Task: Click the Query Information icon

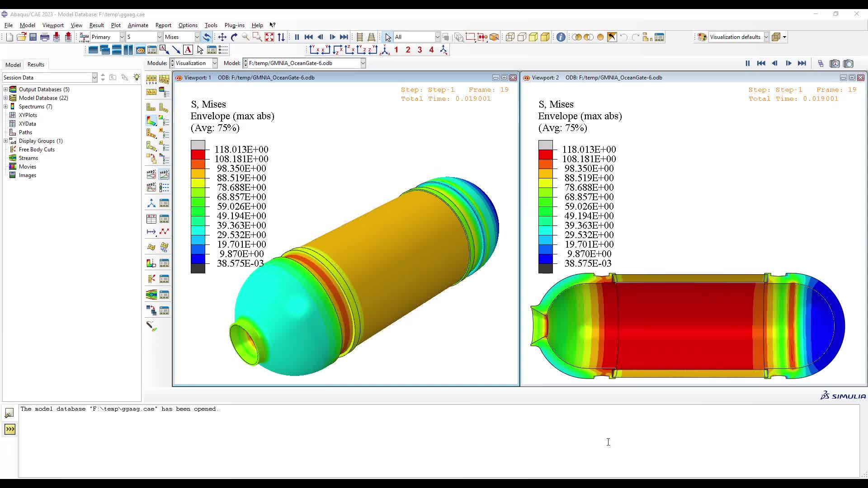Action: 561,37
